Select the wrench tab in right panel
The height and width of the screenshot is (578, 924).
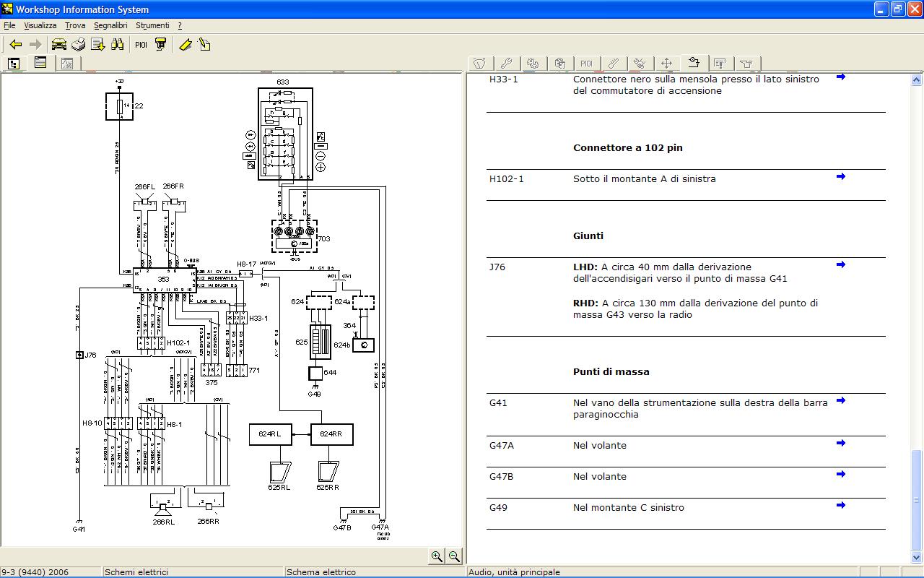[x=506, y=64]
